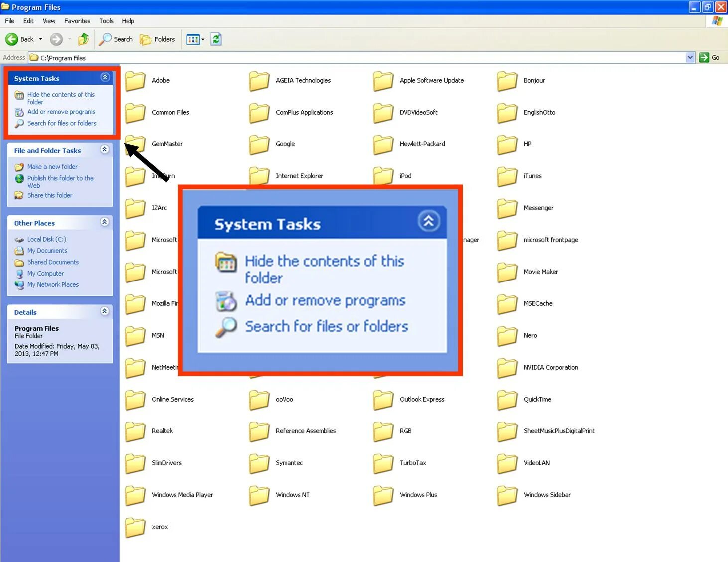The width and height of the screenshot is (728, 562).
Task: Open the Tools menu
Action: tap(106, 21)
